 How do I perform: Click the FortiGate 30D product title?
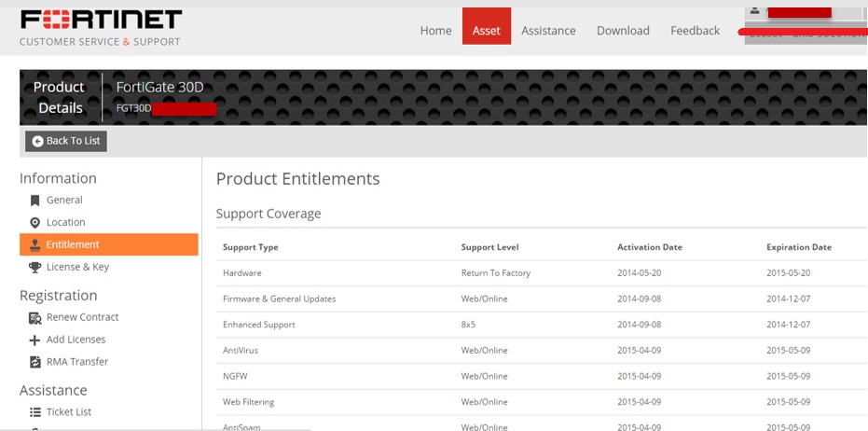coord(160,88)
